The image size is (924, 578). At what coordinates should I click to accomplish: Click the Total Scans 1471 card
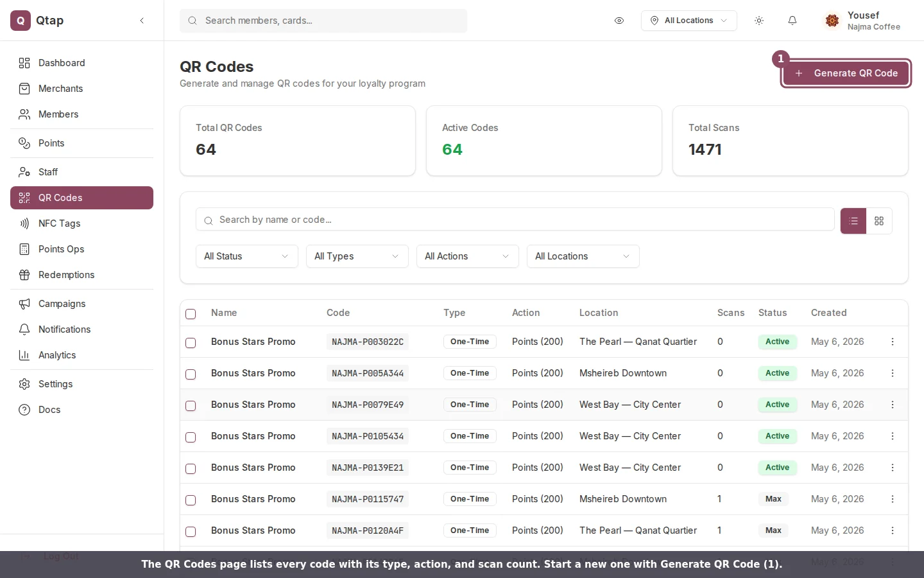coord(790,141)
